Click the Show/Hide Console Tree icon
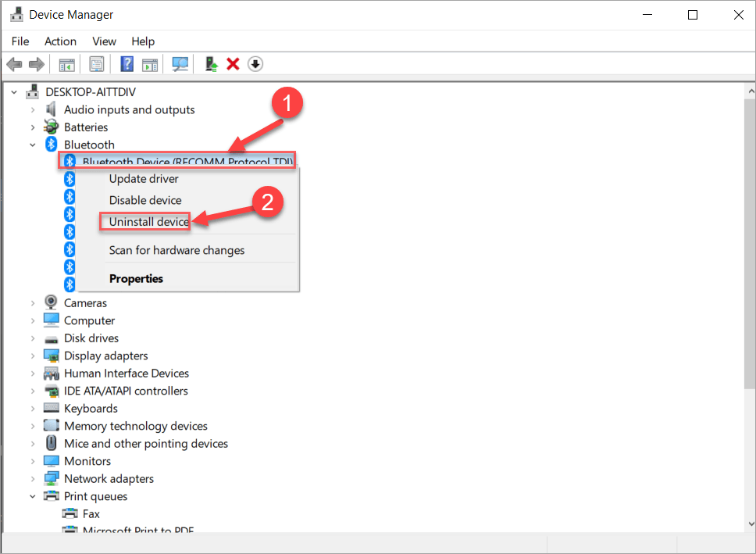 point(67,64)
